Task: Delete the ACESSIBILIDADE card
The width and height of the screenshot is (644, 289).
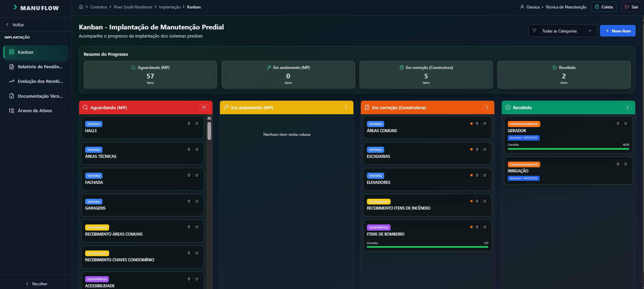Action: click(189, 279)
